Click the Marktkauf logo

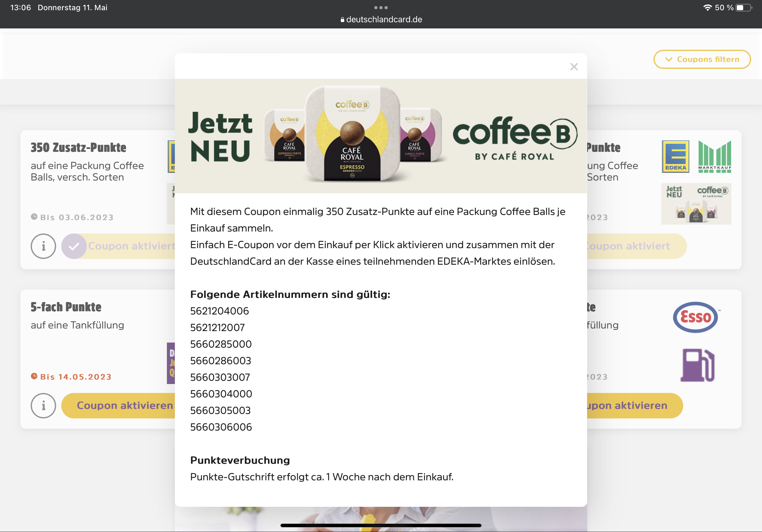point(714,157)
